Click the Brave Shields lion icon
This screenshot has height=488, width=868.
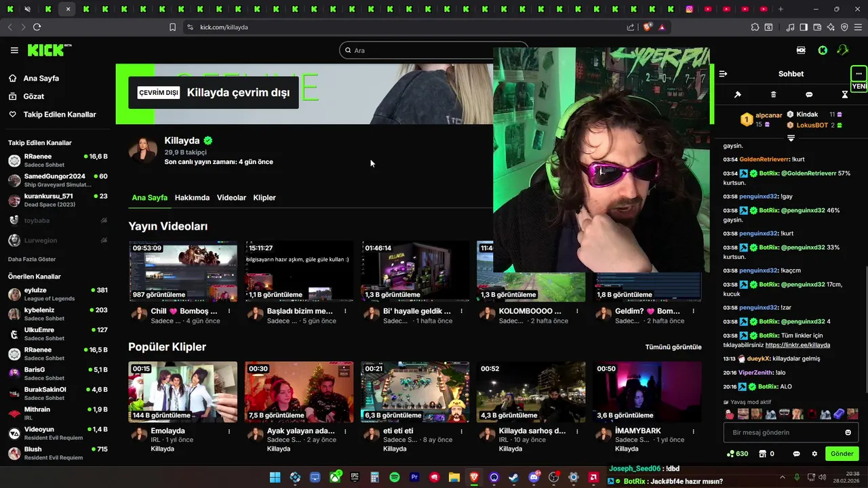tap(648, 27)
